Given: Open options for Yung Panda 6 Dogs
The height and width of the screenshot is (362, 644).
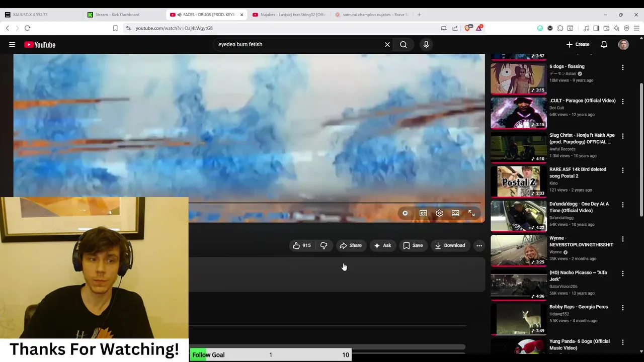Looking at the screenshot, I should [623, 342].
